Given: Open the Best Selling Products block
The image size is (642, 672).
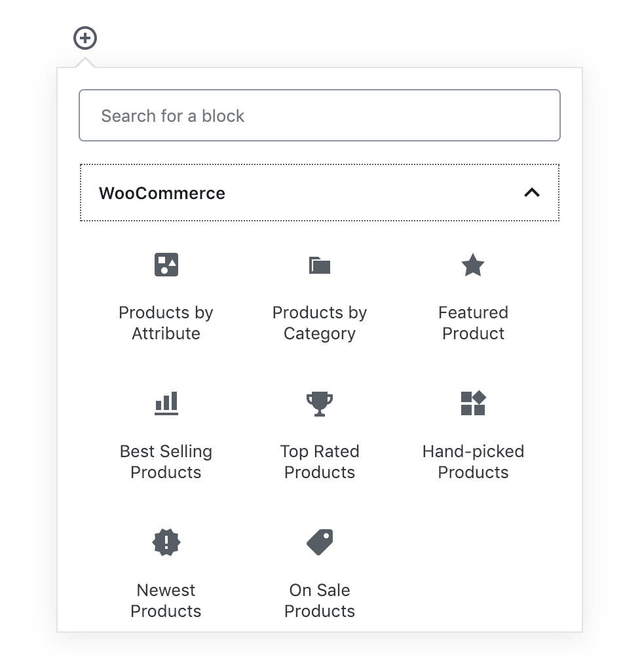Looking at the screenshot, I should [166, 432].
